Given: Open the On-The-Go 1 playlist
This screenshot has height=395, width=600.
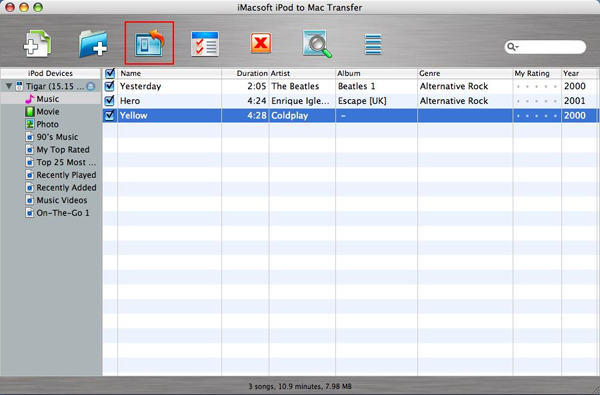Looking at the screenshot, I should click(63, 213).
